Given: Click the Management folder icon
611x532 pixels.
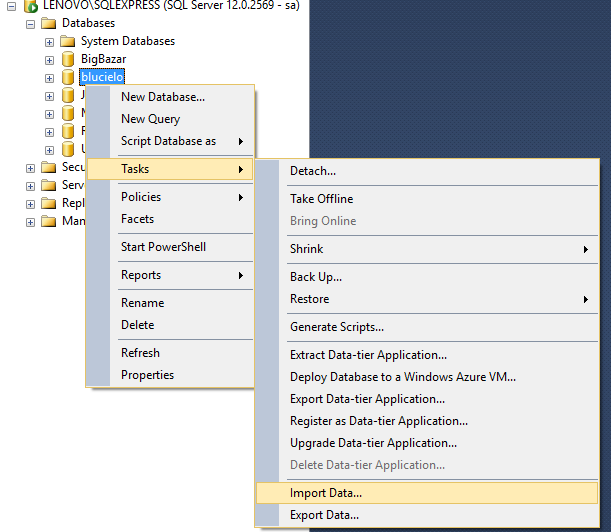Looking at the screenshot, I should pyautogui.click(x=49, y=221).
